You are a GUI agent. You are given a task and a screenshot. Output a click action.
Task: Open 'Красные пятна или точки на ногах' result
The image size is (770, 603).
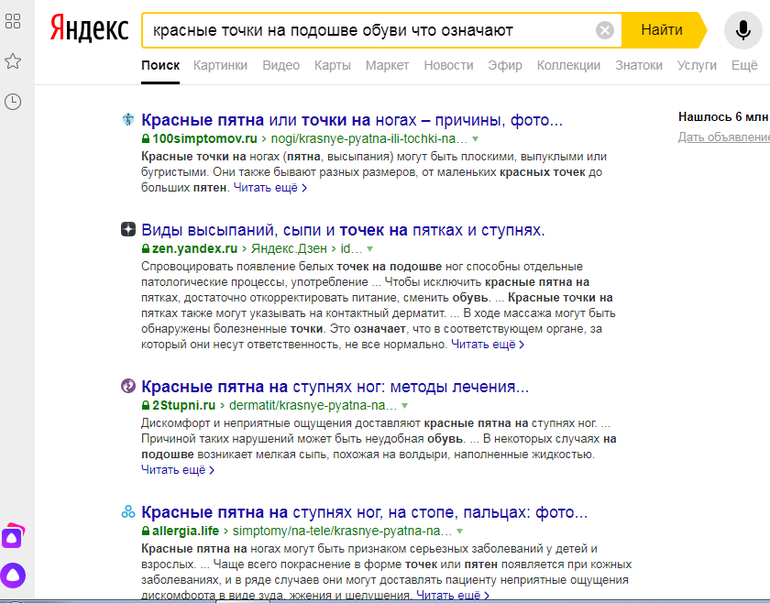coord(352,120)
